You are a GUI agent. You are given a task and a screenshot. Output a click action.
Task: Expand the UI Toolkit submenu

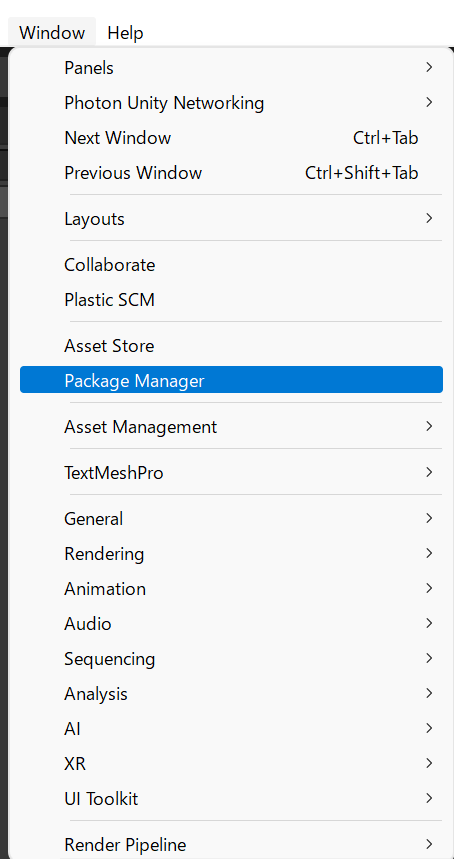231,798
